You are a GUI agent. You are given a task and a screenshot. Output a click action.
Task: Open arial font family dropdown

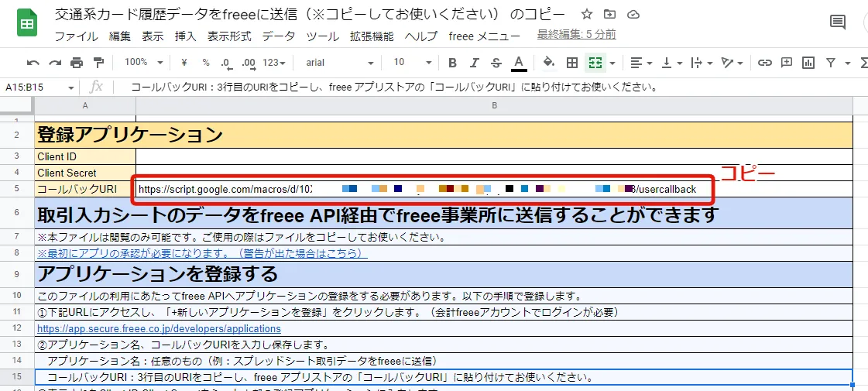click(339, 63)
